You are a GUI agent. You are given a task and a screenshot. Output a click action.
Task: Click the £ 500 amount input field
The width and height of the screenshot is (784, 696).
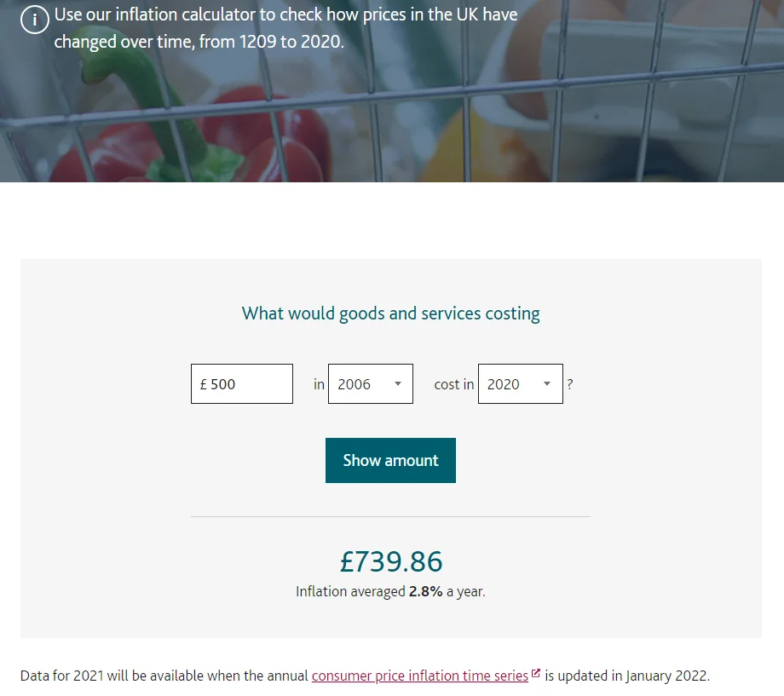tap(242, 383)
